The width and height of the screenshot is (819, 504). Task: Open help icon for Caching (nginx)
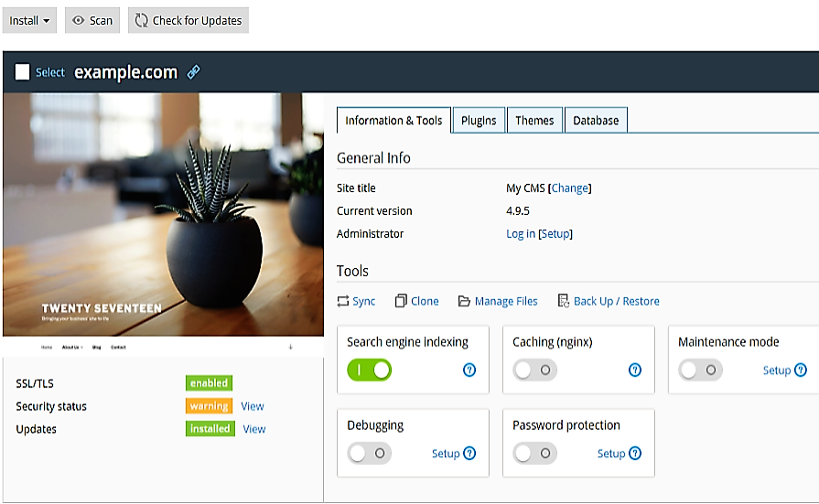tap(635, 370)
